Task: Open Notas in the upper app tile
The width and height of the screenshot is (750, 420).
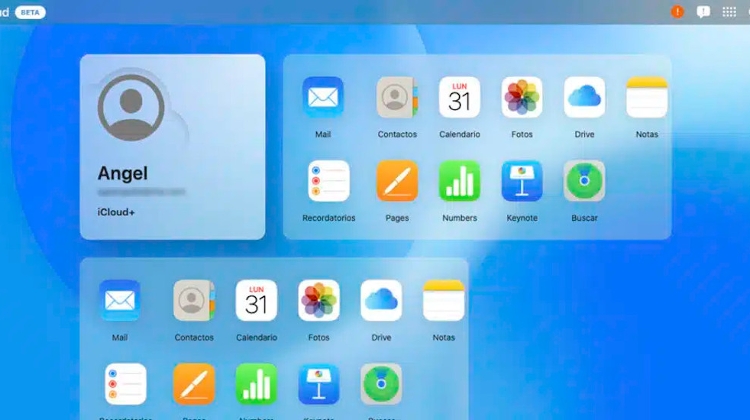Action: point(646,98)
